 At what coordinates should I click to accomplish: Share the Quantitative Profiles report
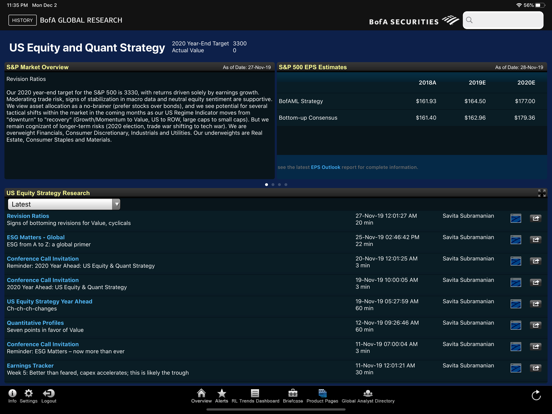point(535,326)
